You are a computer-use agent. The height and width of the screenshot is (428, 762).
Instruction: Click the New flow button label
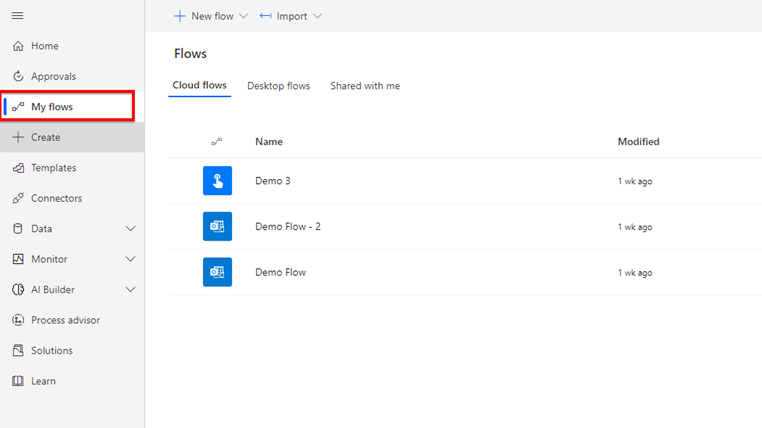[x=212, y=16]
